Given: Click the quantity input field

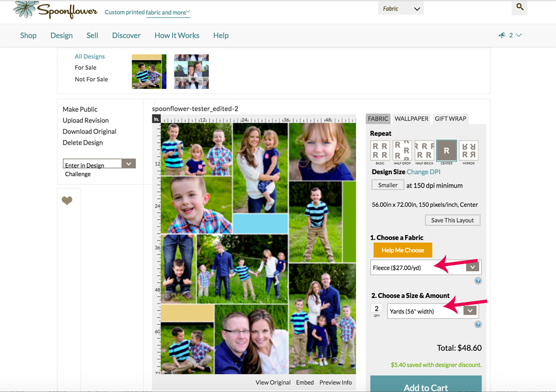Looking at the screenshot, I should [x=376, y=309].
